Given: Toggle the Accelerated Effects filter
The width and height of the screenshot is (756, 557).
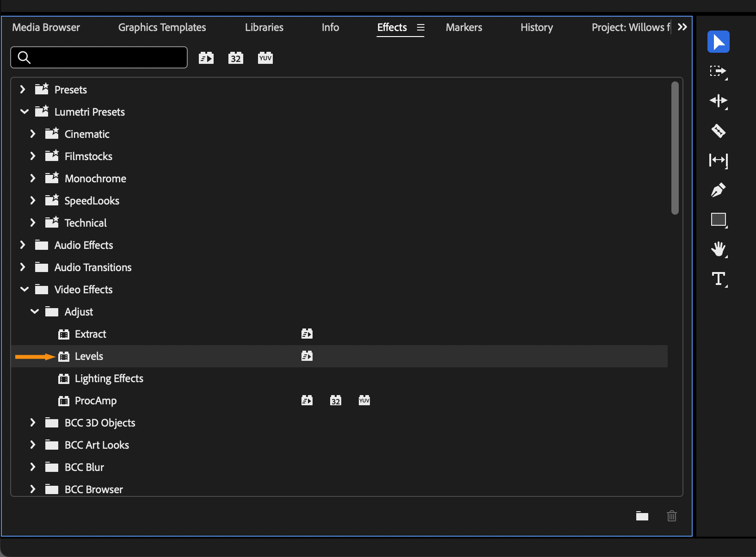Looking at the screenshot, I should click(x=206, y=57).
